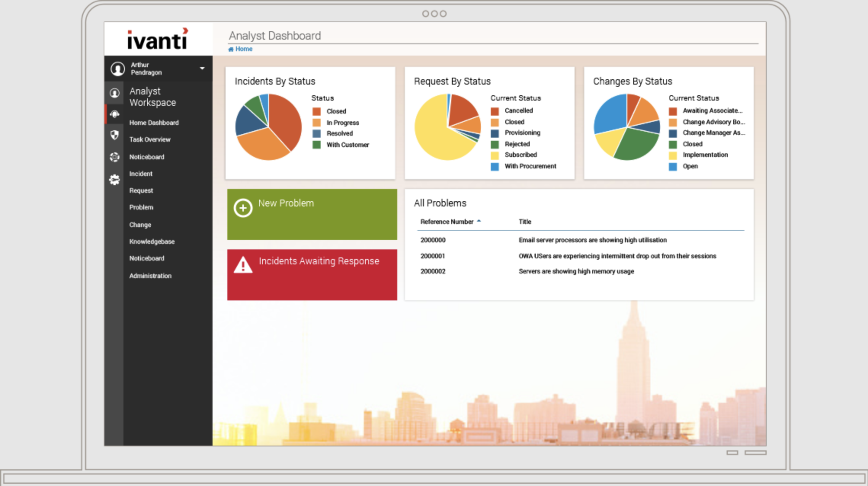The image size is (868, 486).
Task: Toggle the Reference Number sort arrow
Action: tap(479, 221)
